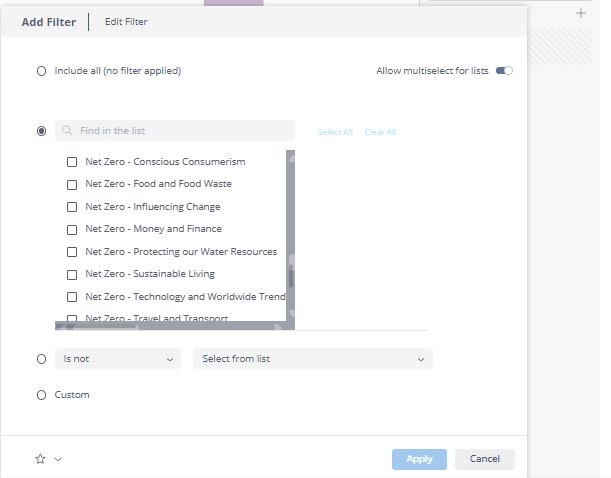
Task: Click the search magnifier icon
Action: tap(67, 131)
